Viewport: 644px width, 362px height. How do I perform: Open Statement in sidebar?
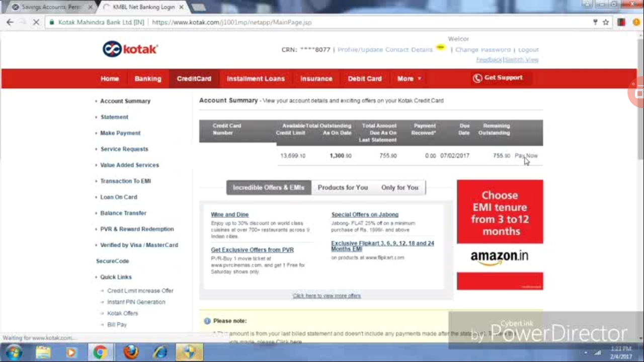click(x=114, y=117)
